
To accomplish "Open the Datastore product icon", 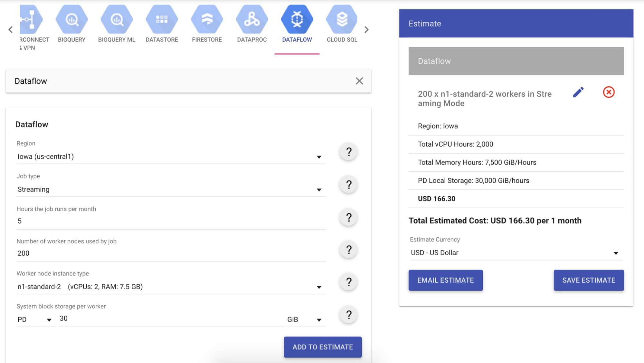I will point(162,19).
